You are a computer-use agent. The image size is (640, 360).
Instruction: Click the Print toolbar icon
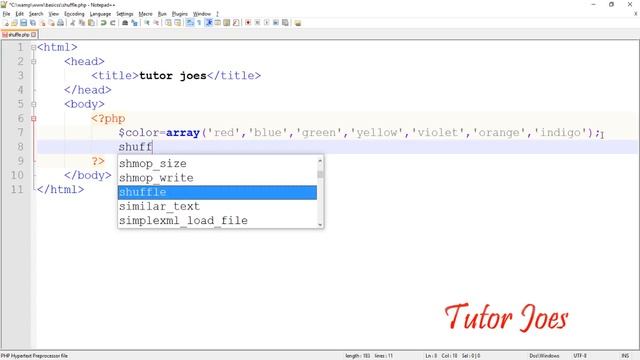point(60,23)
